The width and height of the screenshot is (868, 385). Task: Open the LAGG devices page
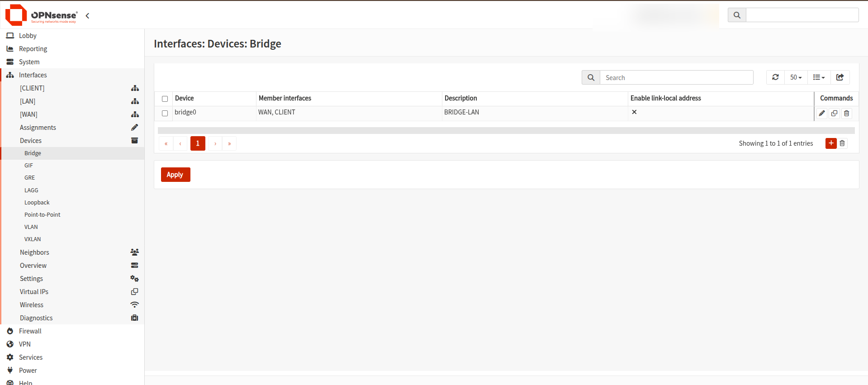[31, 190]
